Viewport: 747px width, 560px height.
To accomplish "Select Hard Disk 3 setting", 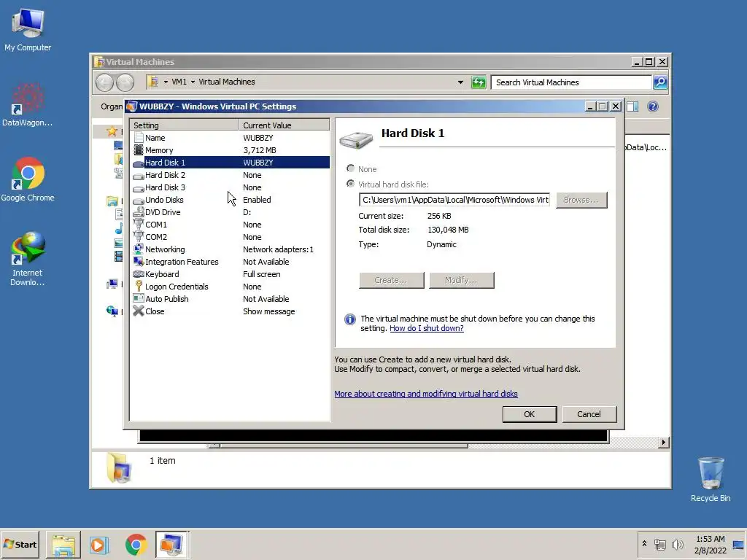I will [x=230, y=187].
